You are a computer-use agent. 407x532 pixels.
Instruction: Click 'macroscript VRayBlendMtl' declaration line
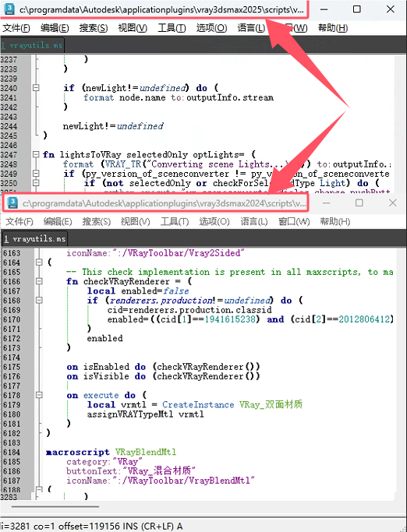coord(111,453)
